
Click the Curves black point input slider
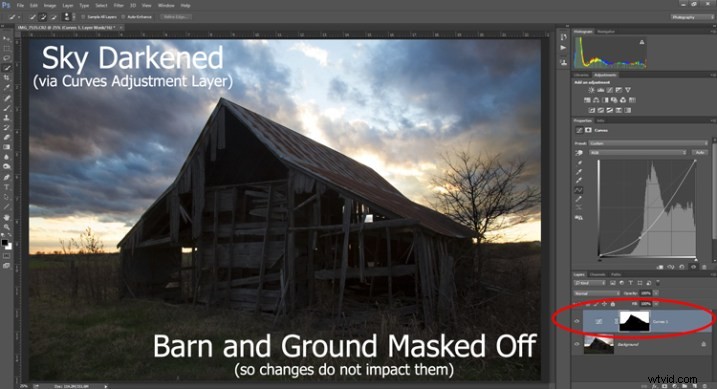599,260
